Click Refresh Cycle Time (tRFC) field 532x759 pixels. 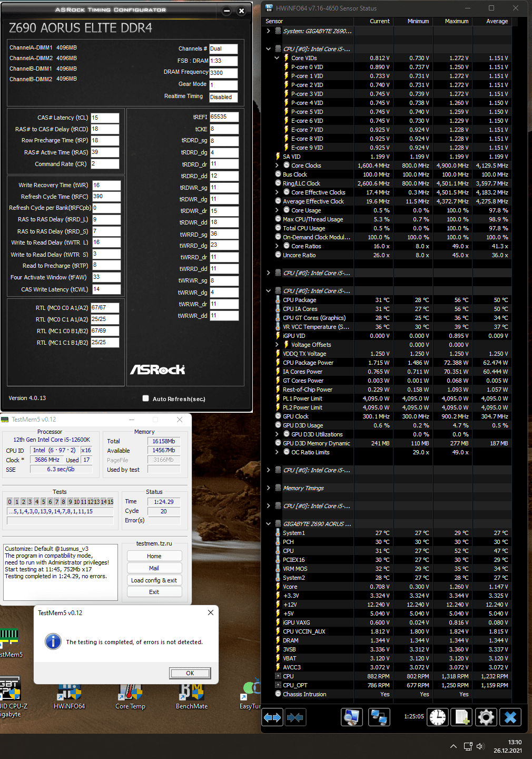106,196
